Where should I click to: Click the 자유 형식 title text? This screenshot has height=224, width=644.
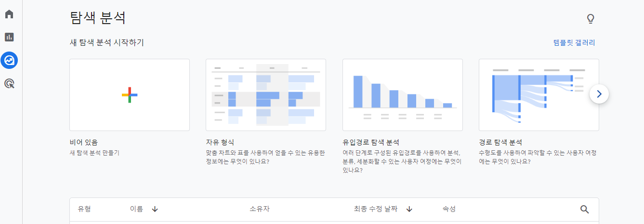(x=220, y=143)
